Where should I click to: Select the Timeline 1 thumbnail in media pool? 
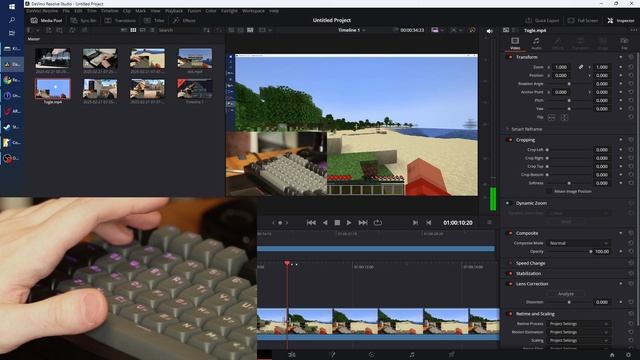[x=195, y=89]
